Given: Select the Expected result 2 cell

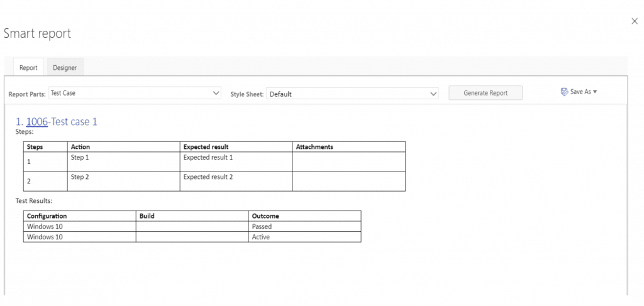Looking at the screenshot, I should (236, 182).
